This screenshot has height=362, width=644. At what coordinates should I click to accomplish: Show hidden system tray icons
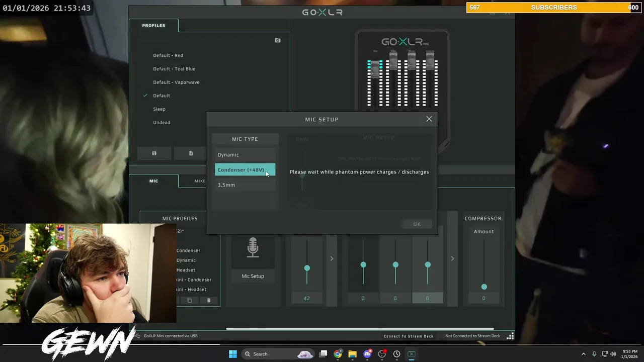coord(584,354)
